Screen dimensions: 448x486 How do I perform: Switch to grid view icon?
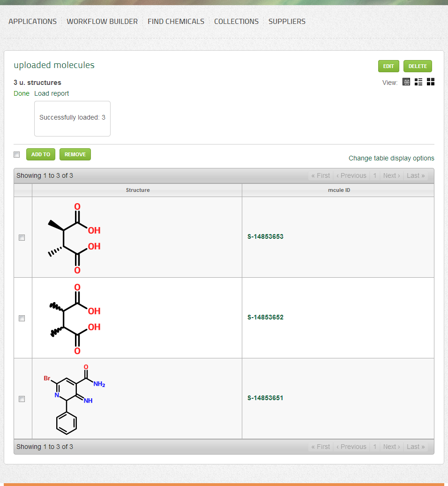[x=431, y=82]
